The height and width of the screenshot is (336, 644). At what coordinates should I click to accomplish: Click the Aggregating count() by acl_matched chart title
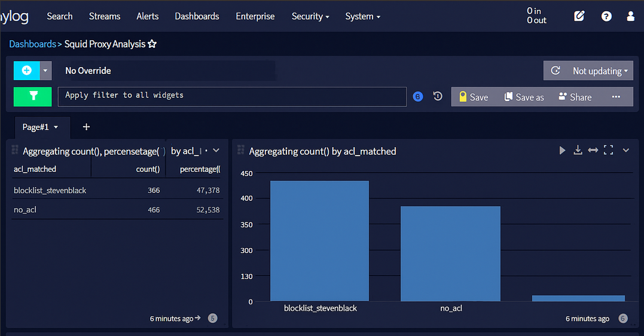[x=322, y=151]
